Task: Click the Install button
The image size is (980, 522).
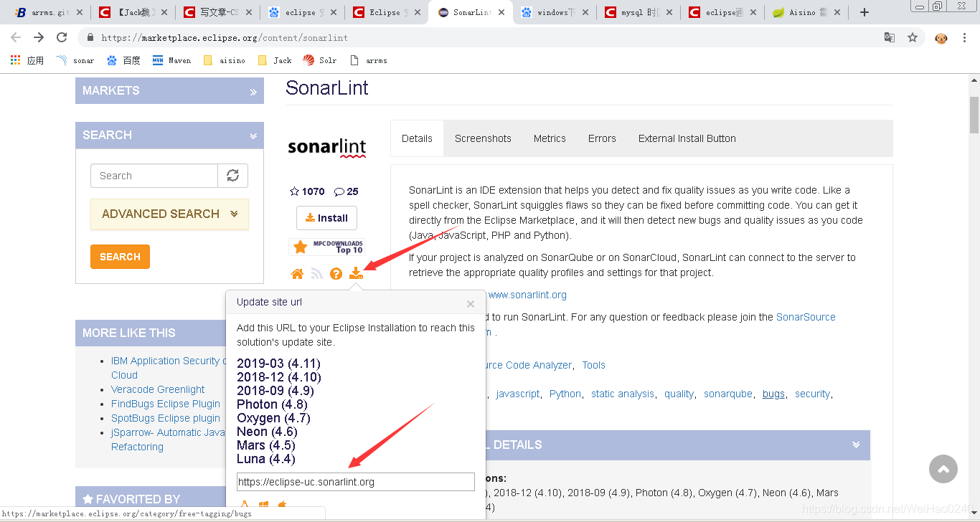Action: 326,218
